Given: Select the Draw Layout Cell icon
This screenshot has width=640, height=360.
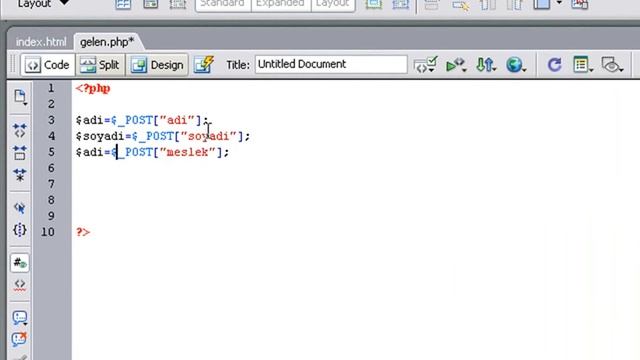Looking at the screenshot, I should click(400, 4).
